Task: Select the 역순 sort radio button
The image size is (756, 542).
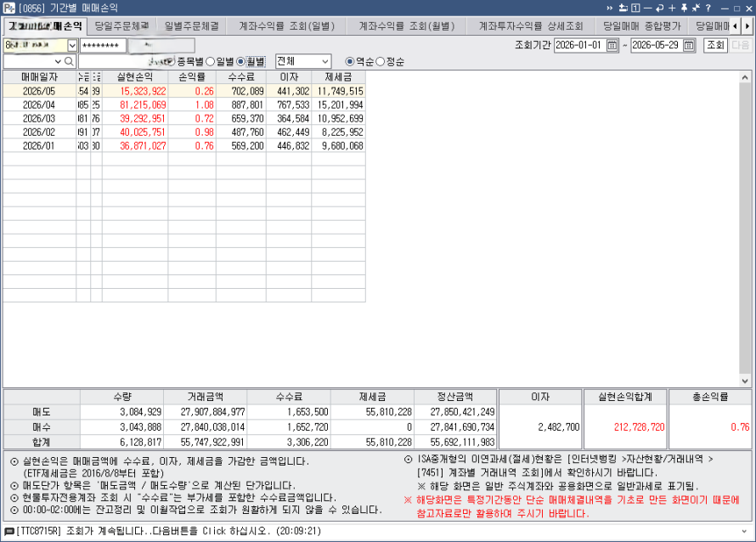Action: 359,61
